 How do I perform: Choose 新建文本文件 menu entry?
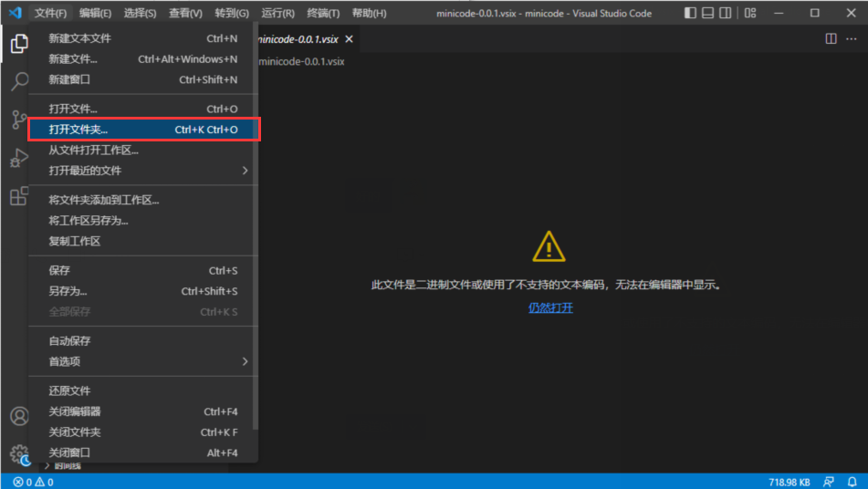[x=142, y=38]
